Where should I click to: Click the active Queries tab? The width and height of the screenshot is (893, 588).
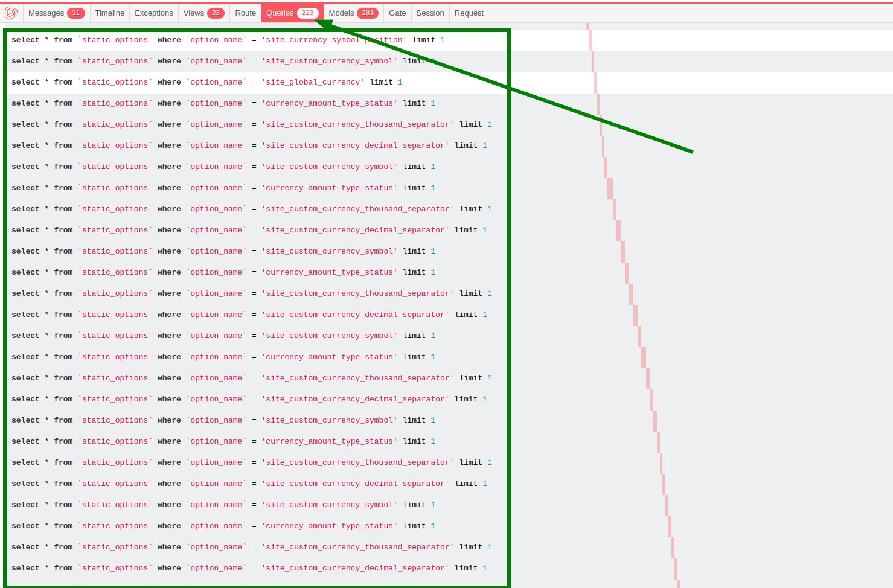pos(280,13)
